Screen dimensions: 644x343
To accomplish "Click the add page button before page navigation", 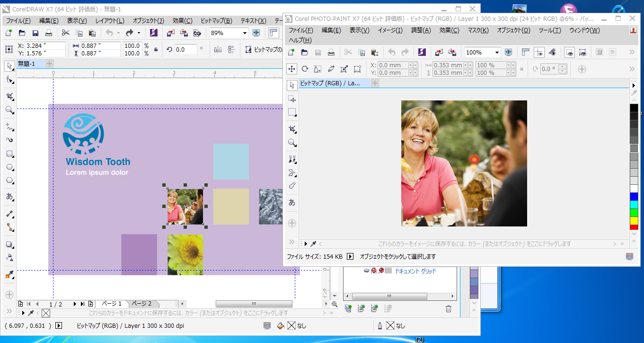I will 21,304.
